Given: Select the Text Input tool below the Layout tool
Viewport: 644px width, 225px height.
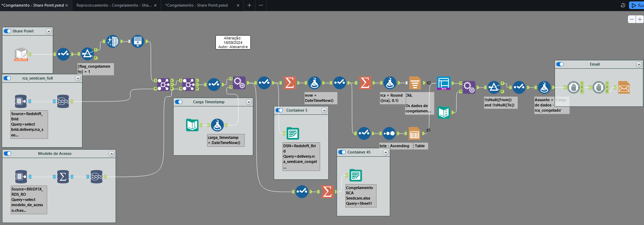Looking at the screenshot, I should coord(444,112).
